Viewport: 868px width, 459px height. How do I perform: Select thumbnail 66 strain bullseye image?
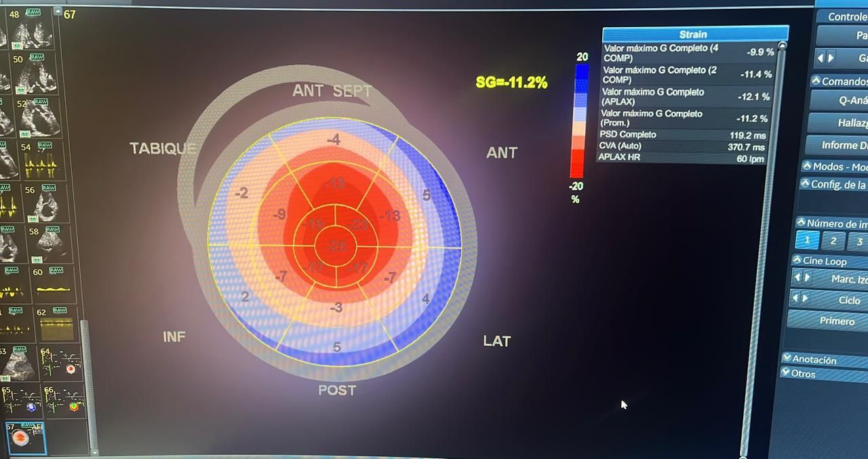(x=65, y=401)
